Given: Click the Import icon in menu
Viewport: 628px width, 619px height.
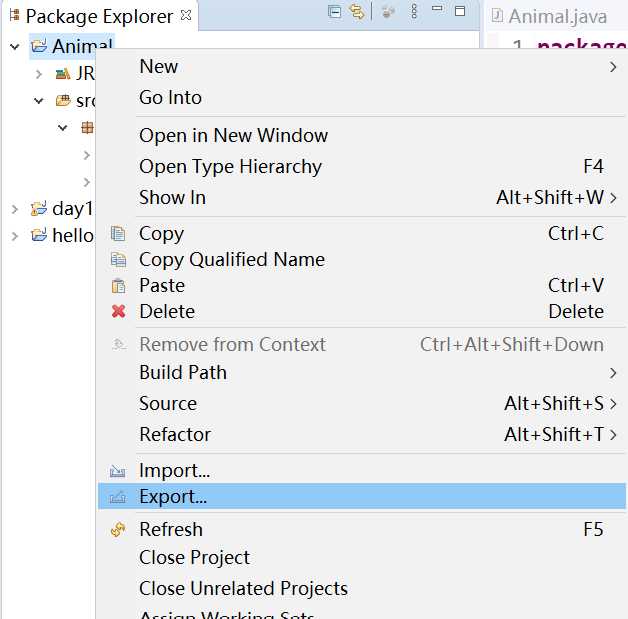Looking at the screenshot, I should point(118,470).
